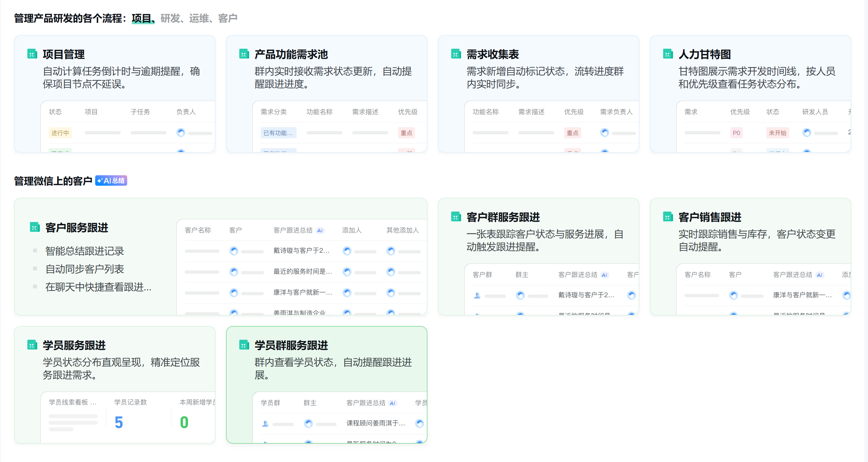Screen dimensions: 868x462
Task: Click the 其他添加人 avatar in 康洋与客户就新一 row
Action: pos(391,293)
